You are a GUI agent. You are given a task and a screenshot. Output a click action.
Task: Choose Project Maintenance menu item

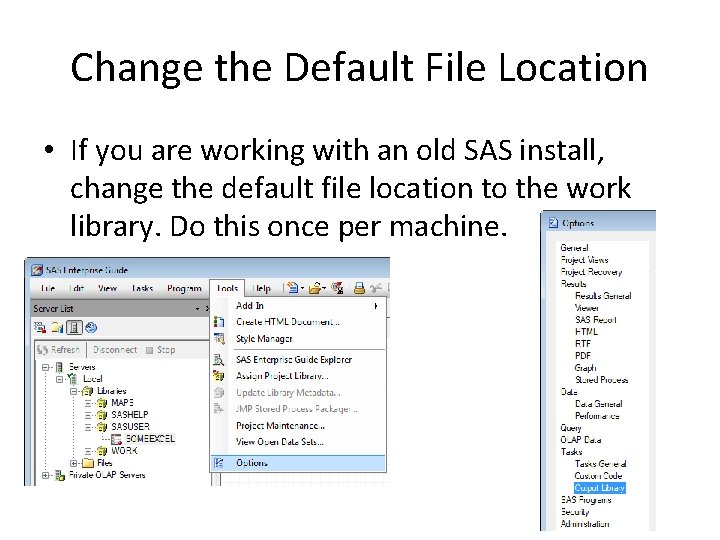coord(280,426)
